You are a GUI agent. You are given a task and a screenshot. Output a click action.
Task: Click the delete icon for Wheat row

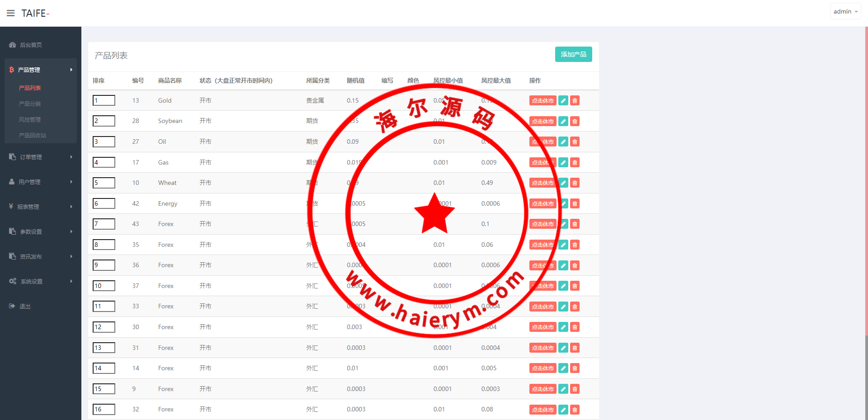point(575,183)
